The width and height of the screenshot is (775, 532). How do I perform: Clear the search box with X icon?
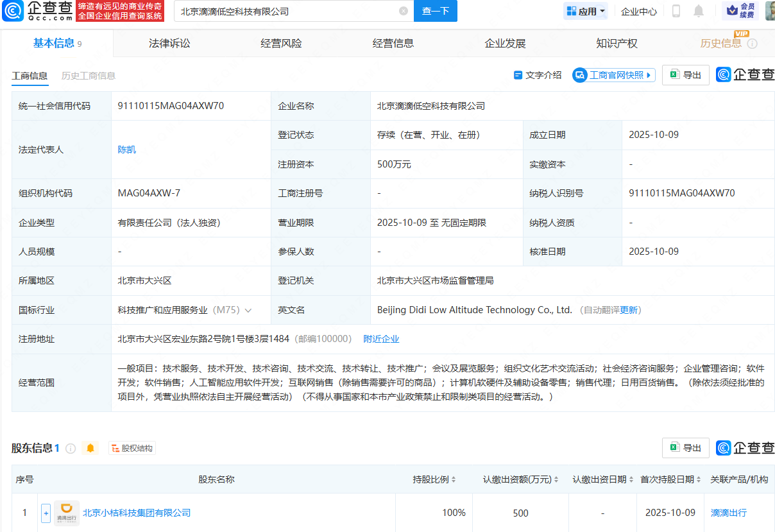tap(403, 11)
